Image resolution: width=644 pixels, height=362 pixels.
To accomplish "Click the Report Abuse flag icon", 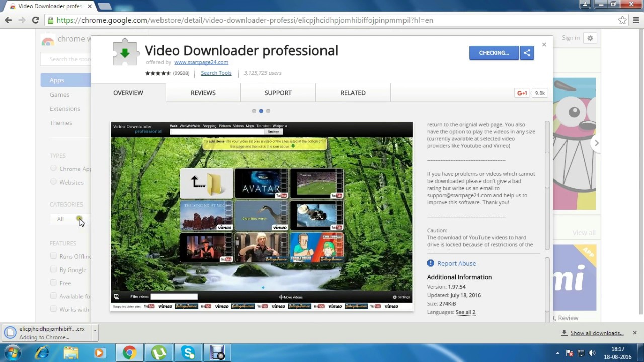I will pyautogui.click(x=431, y=263).
